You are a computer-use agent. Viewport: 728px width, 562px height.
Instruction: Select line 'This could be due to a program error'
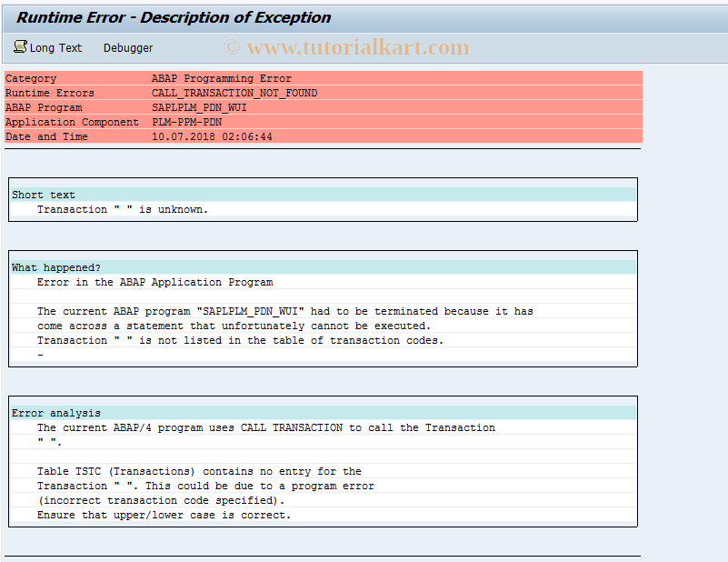(205, 486)
